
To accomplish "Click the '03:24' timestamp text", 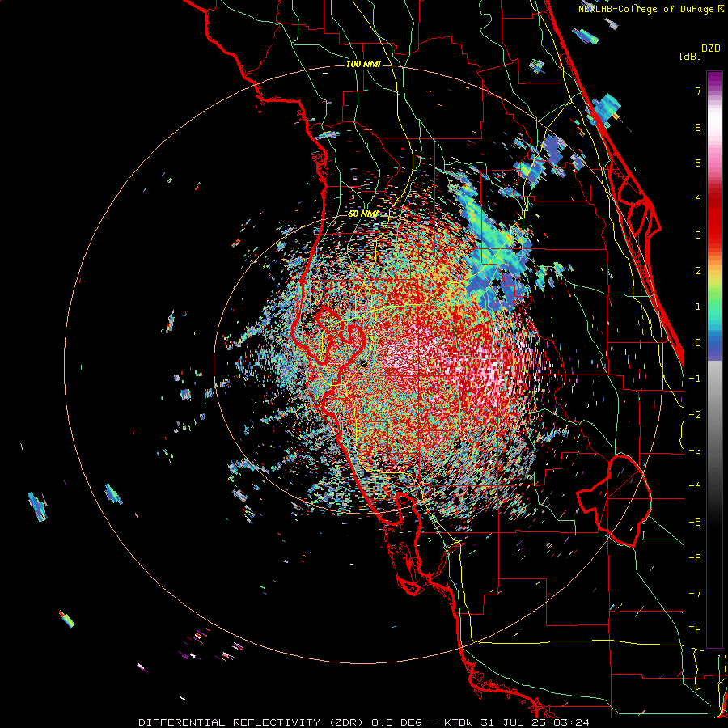I will click(x=572, y=722).
